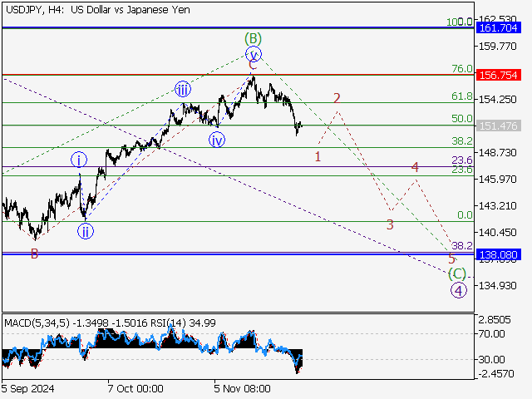The width and height of the screenshot is (532, 399).
Task: Select the red projected wave 3 label
Action: tap(389, 224)
